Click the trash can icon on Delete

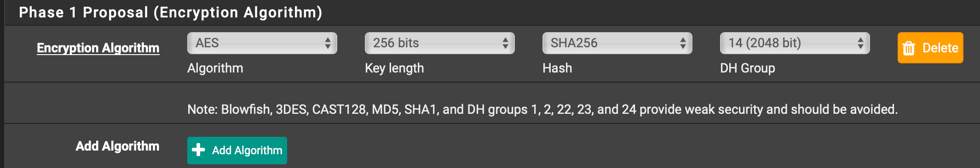909,48
